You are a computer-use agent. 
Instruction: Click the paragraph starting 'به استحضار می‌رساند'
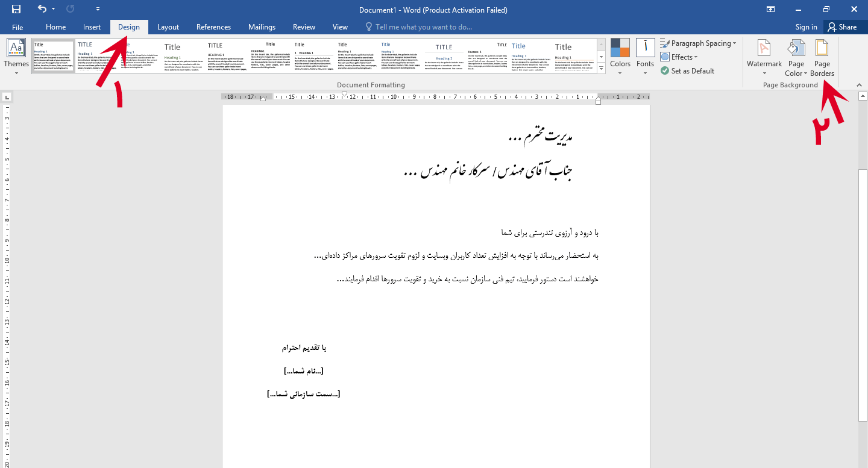coord(456,256)
